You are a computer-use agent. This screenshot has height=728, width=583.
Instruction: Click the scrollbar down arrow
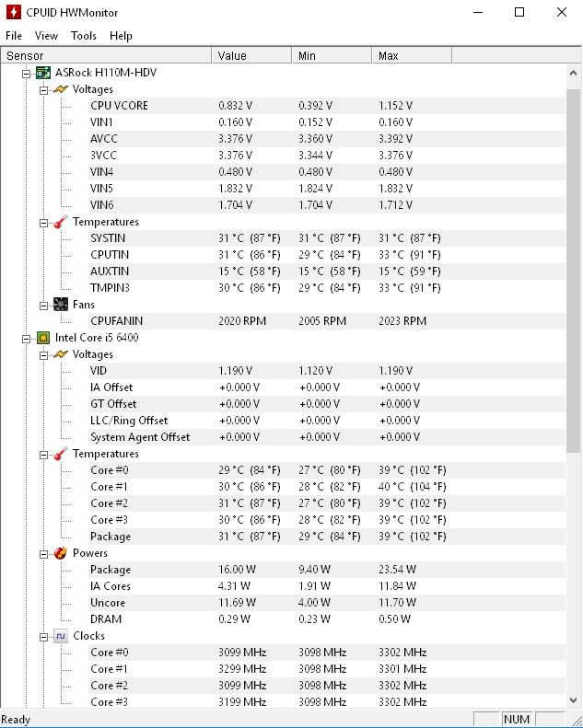coord(573,699)
